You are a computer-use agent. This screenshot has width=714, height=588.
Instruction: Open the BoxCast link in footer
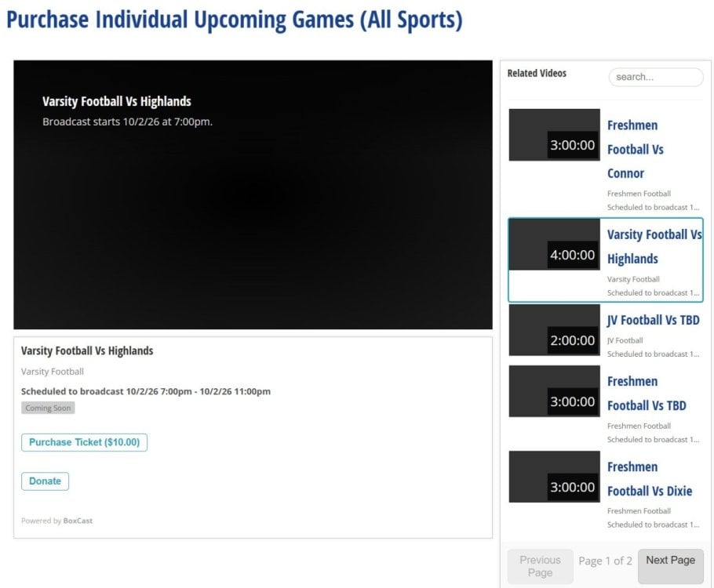[78, 521]
